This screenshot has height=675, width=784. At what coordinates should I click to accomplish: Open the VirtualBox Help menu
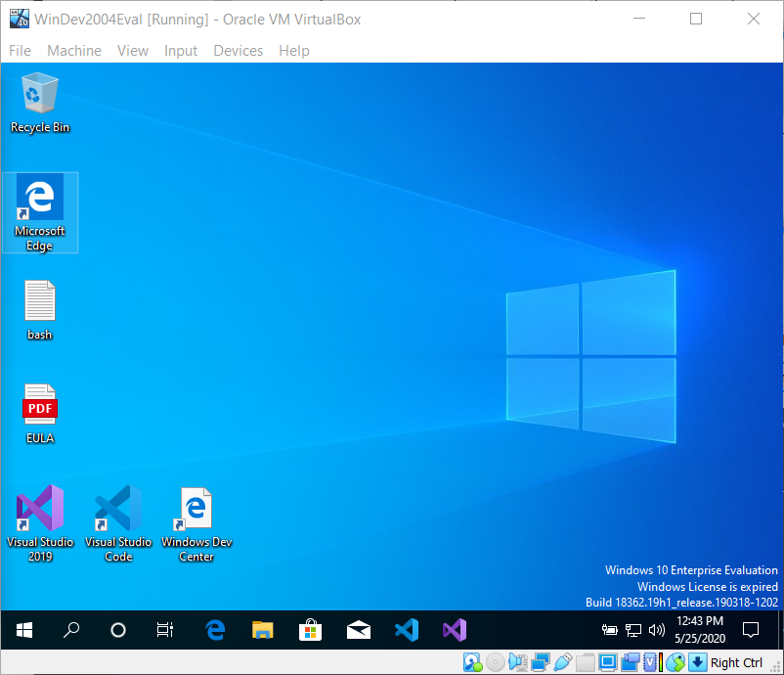(x=294, y=51)
